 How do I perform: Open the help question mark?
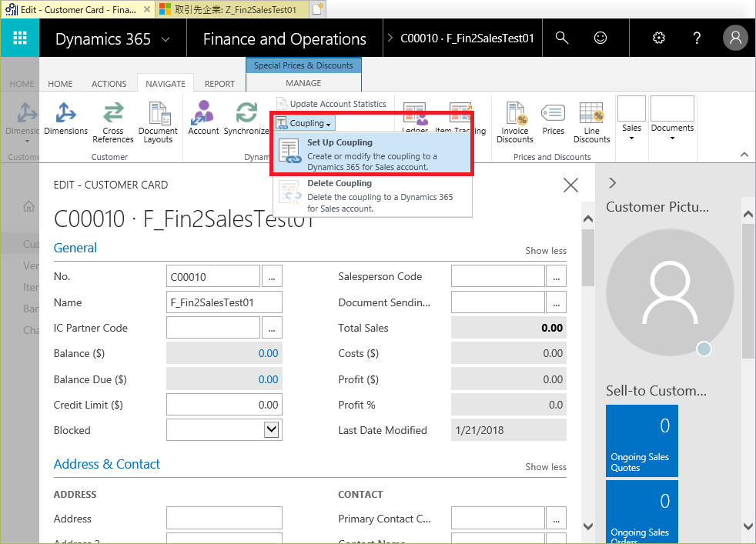pyautogui.click(x=697, y=38)
